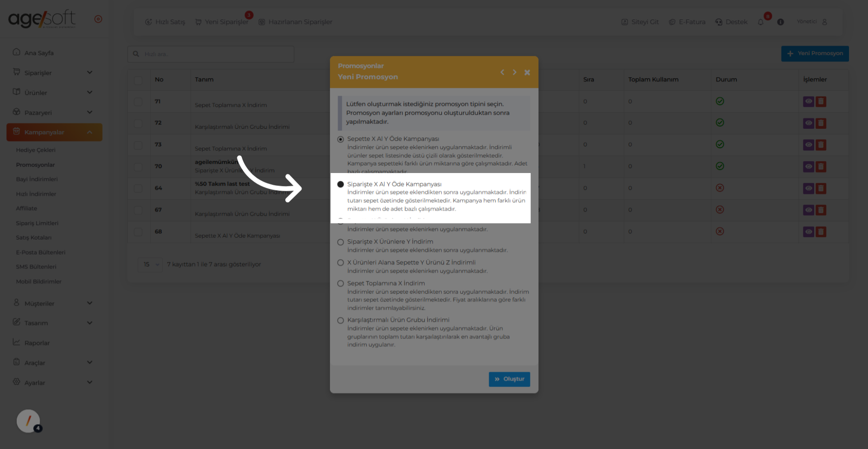Image resolution: width=868 pixels, height=449 pixels.
Task: Expand Pazaryeri menu chevron
Action: 90,112
